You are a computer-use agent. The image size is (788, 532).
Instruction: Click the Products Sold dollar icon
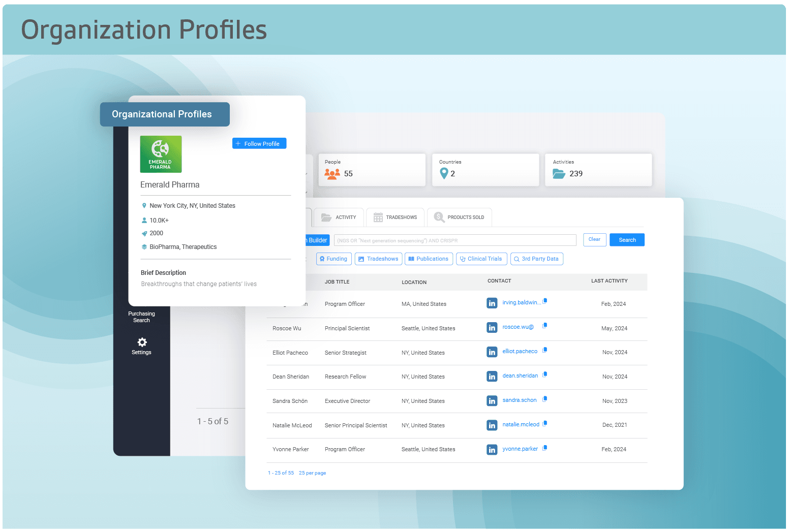click(x=439, y=217)
